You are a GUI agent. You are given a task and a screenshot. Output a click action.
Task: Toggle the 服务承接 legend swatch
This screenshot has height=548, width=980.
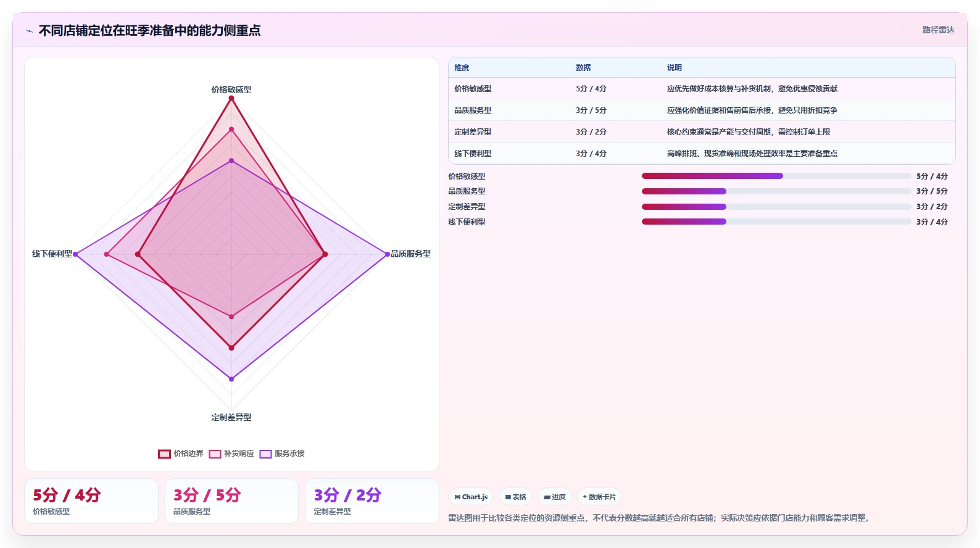point(265,454)
